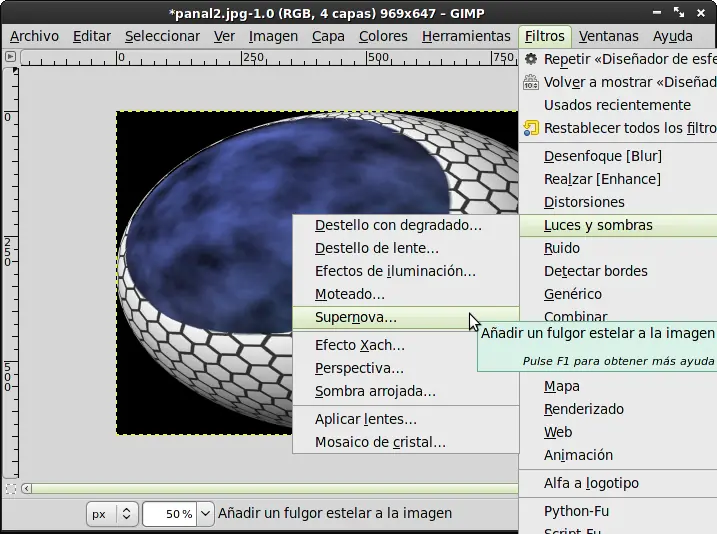
Task: Click the re-show filter icon beside Volver a mostrar
Action: point(530,82)
